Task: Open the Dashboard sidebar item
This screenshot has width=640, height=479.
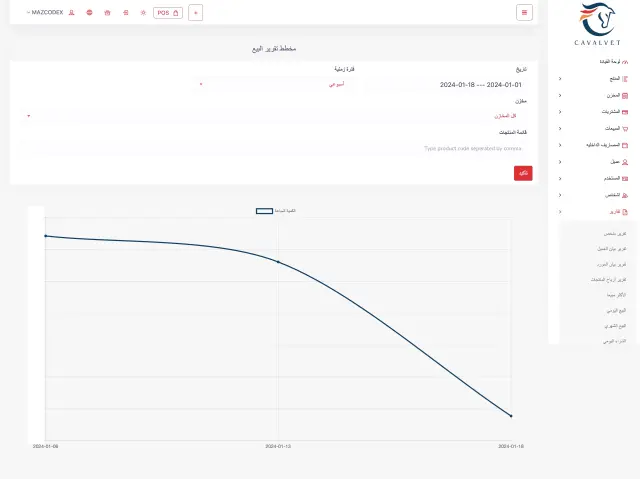Action: 613,62
